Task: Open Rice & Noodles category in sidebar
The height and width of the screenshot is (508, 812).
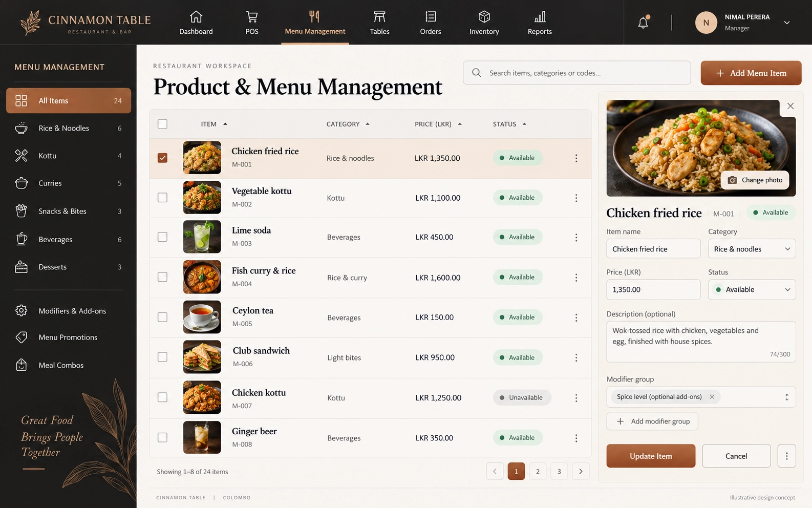Action: click(69, 128)
